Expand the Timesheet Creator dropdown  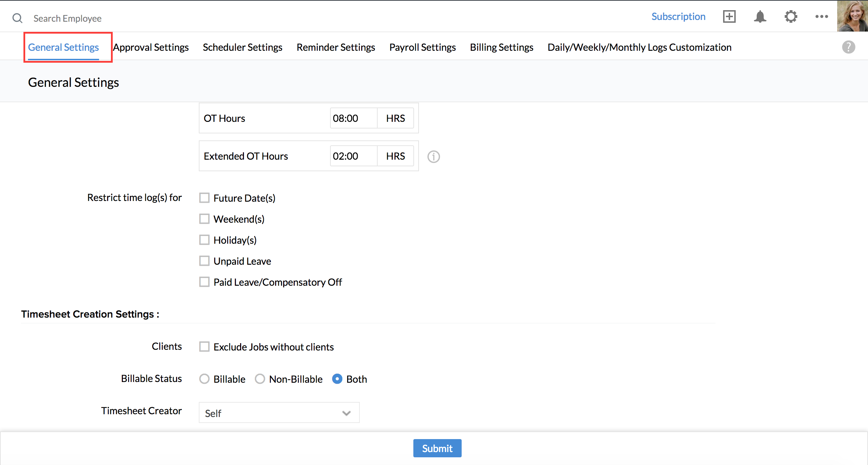pos(279,413)
